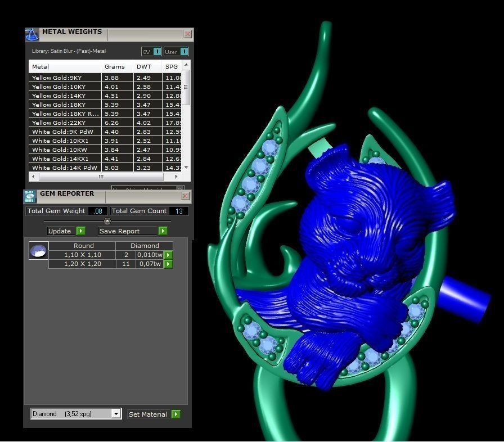Select the Yellow Gold:18KY R... row
This screenshot has width=504, height=442.
pyautogui.click(x=105, y=114)
